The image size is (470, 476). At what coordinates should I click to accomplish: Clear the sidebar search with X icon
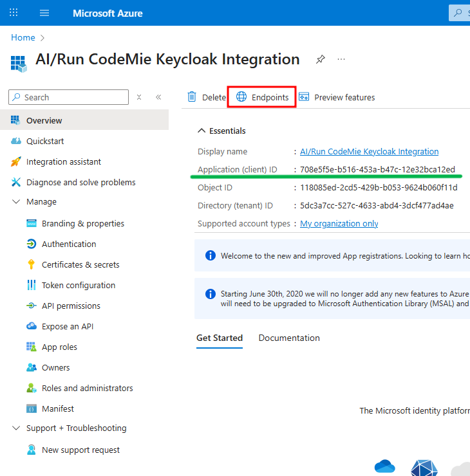(139, 97)
